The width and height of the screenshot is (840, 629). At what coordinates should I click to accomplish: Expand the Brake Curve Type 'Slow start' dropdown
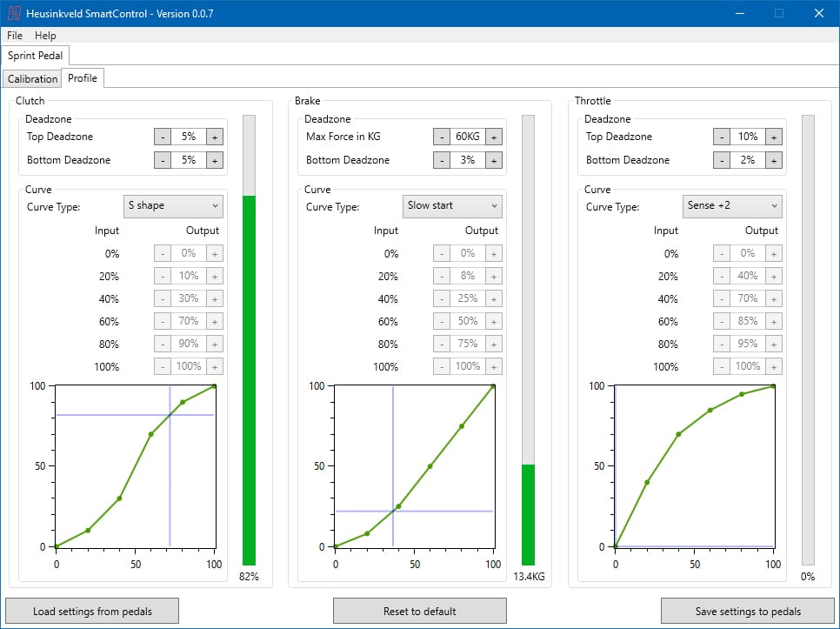click(x=453, y=206)
